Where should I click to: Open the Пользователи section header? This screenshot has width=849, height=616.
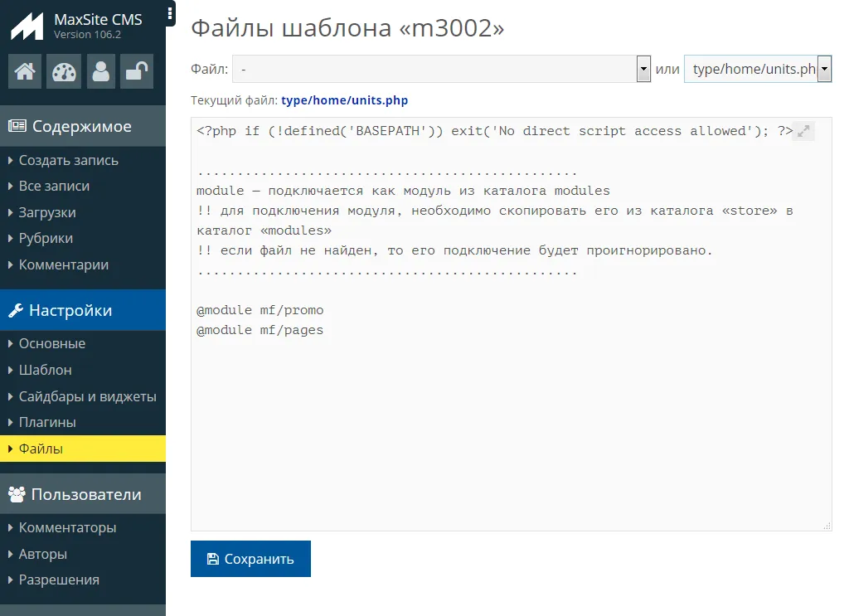[85, 495]
